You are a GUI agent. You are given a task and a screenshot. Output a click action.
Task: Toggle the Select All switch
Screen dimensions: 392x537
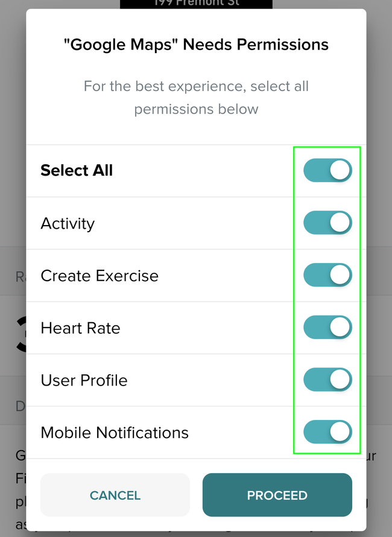[327, 171]
